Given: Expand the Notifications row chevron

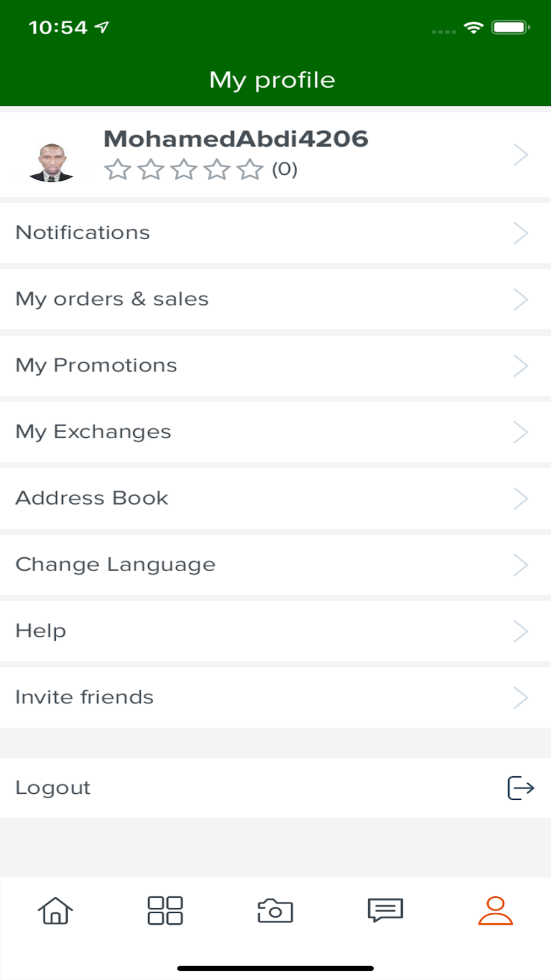Looking at the screenshot, I should click(x=521, y=233).
